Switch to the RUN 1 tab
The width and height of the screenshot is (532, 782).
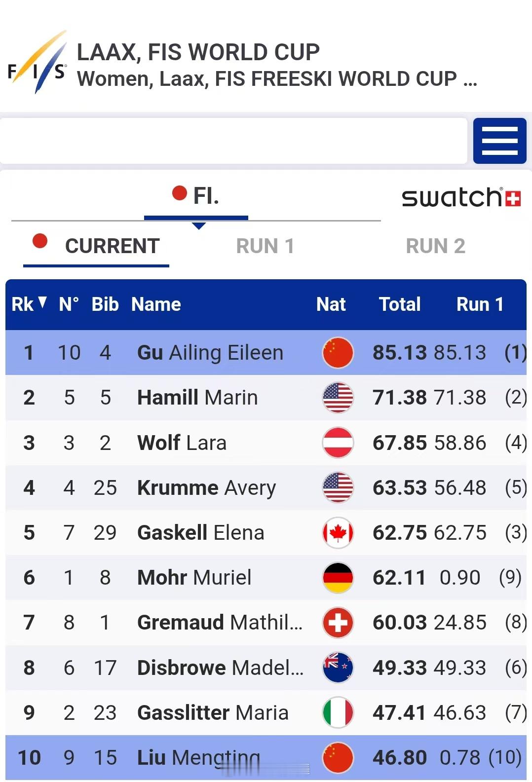click(x=265, y=246)
